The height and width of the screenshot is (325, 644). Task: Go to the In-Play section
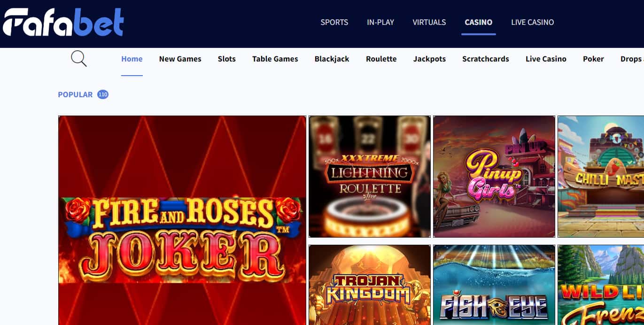[380, 22]
